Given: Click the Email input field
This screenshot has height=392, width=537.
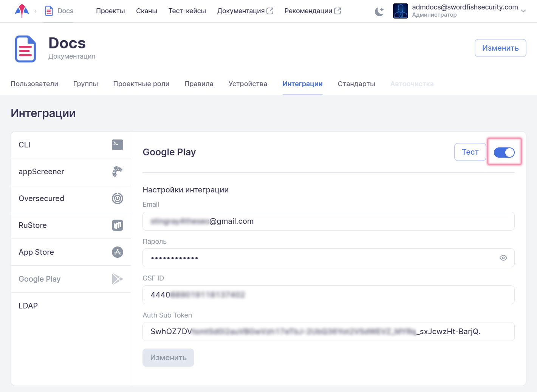Looking at the screenshot, I should (328, 221).
